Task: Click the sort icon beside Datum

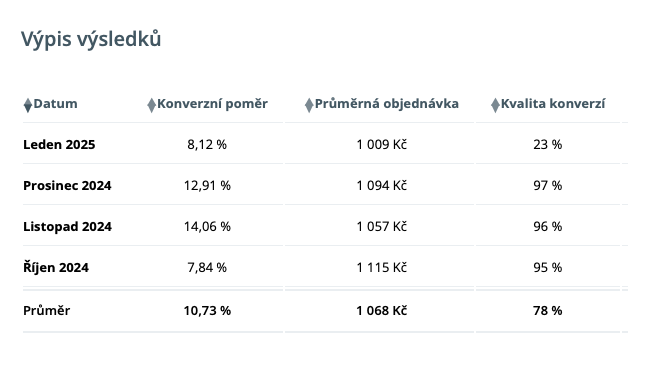Action: [x=28, y=105]
